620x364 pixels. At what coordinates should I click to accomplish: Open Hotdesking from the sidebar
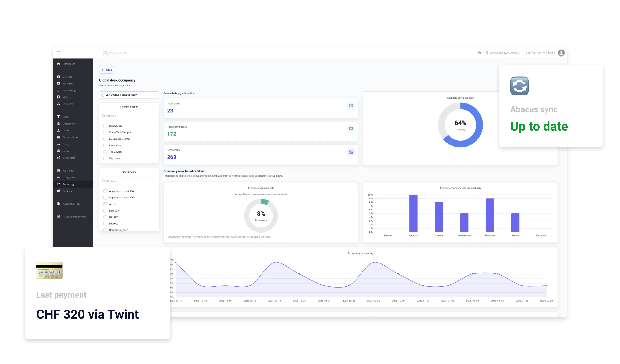(x=69, y=90)
